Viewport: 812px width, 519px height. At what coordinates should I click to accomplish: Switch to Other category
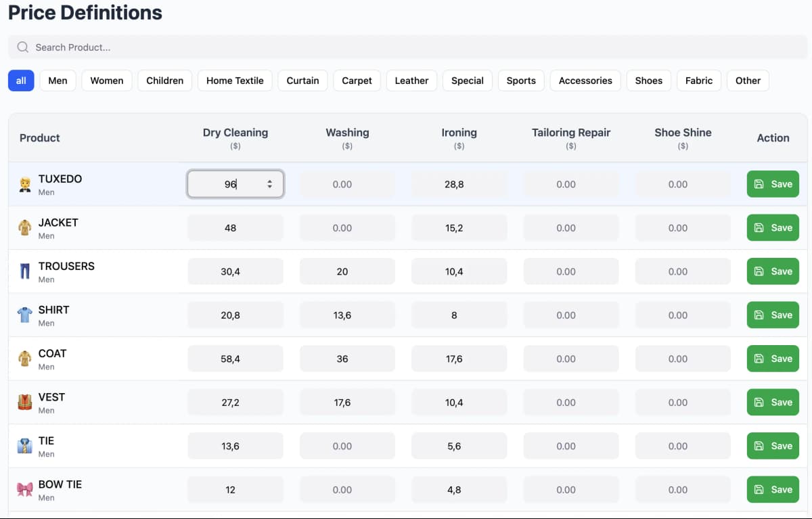(748, 81)
